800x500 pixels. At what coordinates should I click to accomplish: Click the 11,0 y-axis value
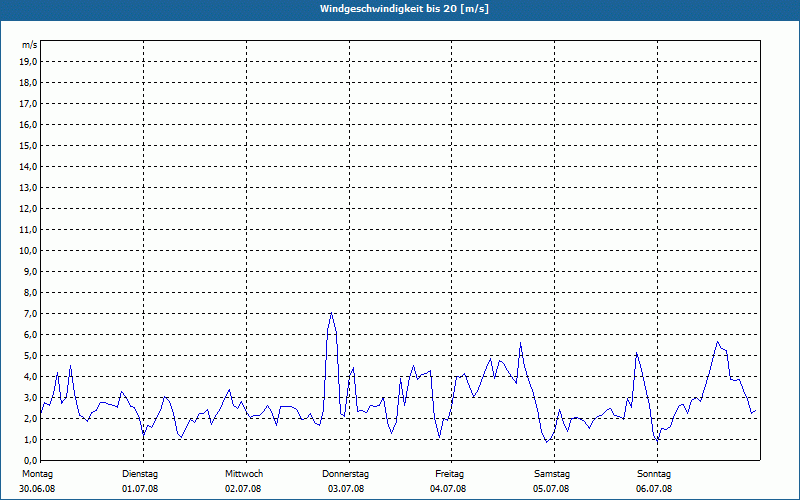[28, 230]
